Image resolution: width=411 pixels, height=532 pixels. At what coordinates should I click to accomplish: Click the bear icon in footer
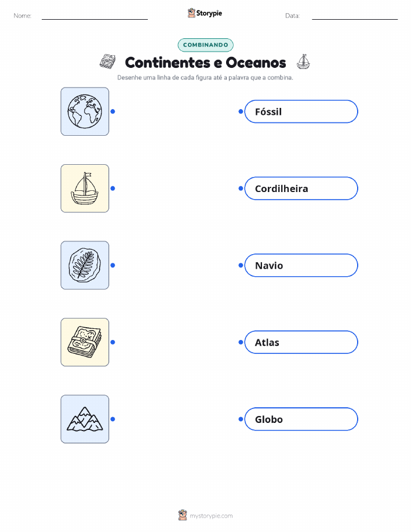click(183, 515)
